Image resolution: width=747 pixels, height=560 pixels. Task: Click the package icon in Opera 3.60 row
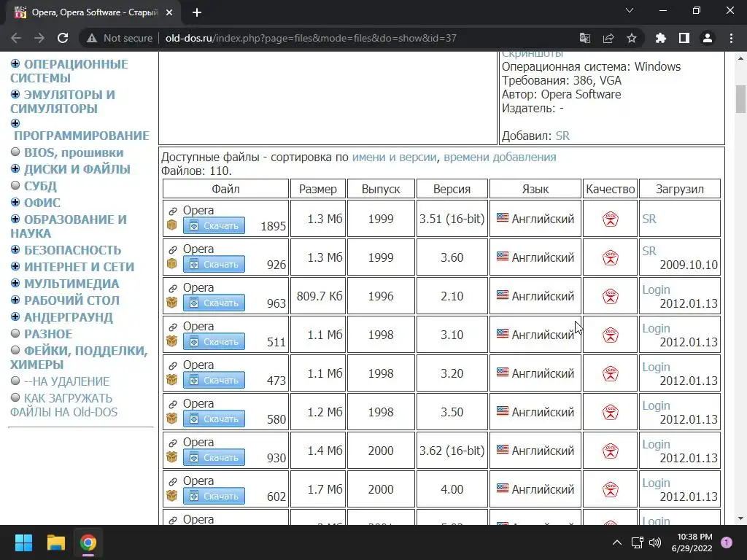point(172,263)
